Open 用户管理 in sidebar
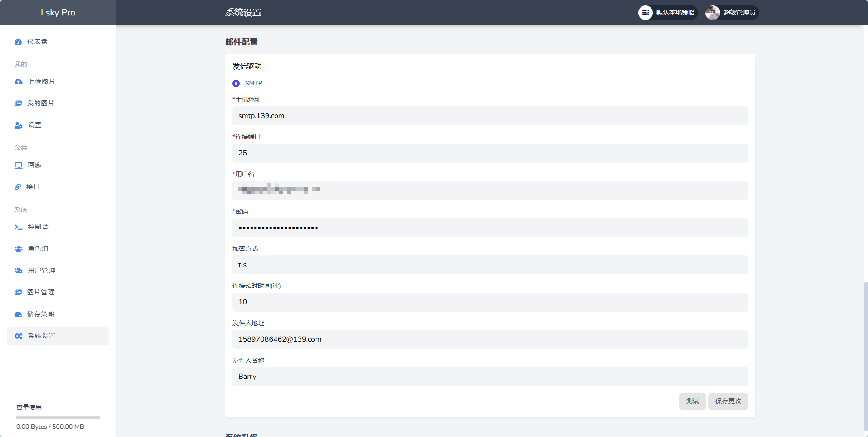 [58, 271]
